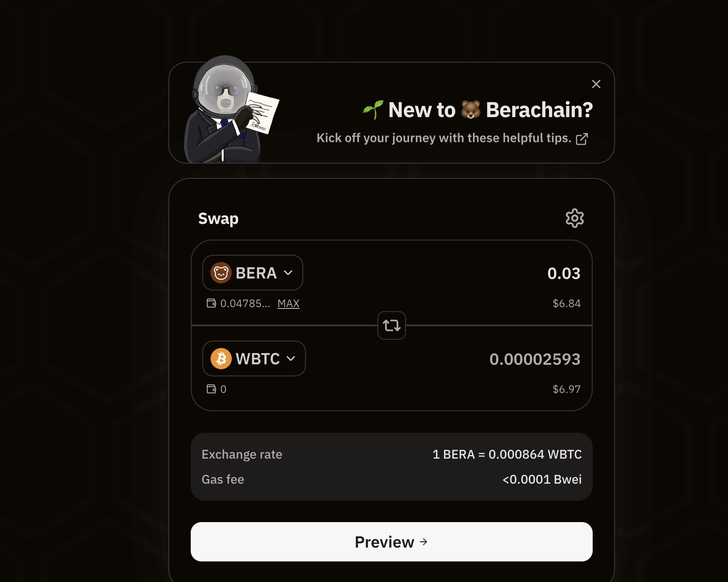Open the helpful tips link
This screenshot has height=582, width=728.
[443, 138]
